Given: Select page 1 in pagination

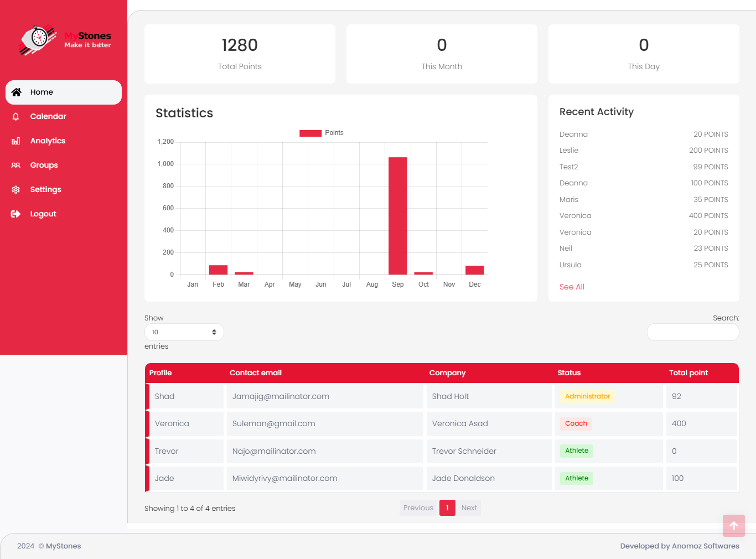Looking at the screenshot, I should pyautogui.click(x=447, y=508).
